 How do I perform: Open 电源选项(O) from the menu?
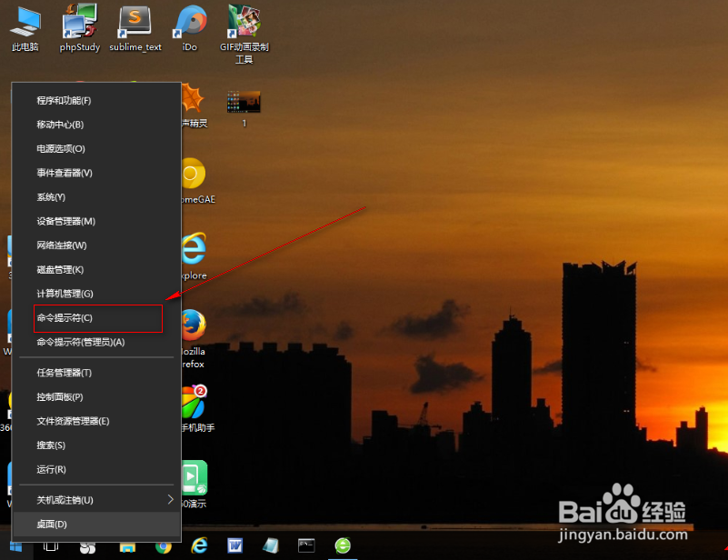click(x=96, y=148)
